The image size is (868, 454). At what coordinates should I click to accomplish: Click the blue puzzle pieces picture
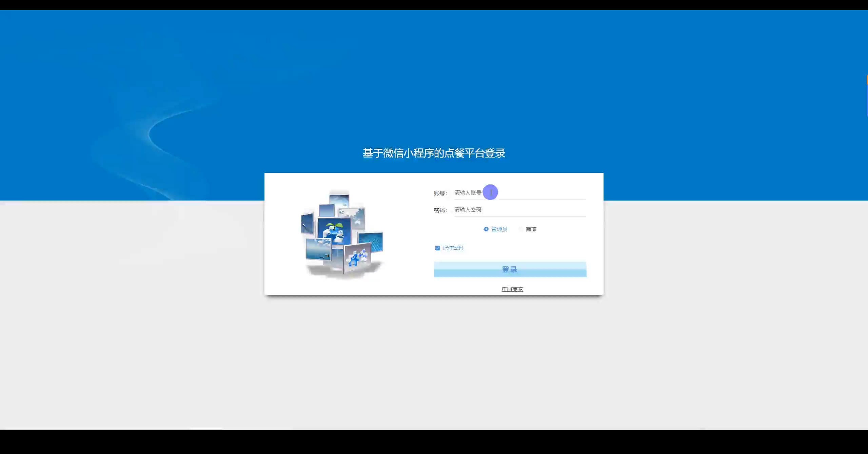pos(357,257)
